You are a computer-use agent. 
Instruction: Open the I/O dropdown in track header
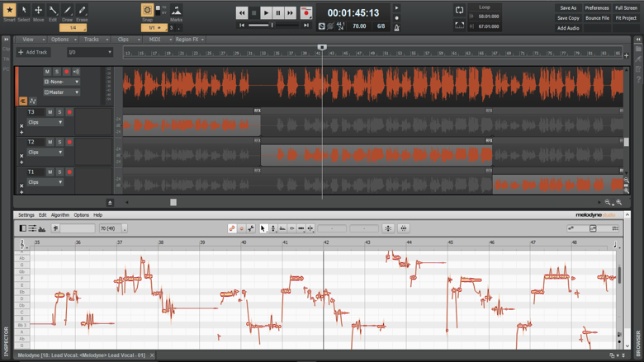(x=89, y=52)
